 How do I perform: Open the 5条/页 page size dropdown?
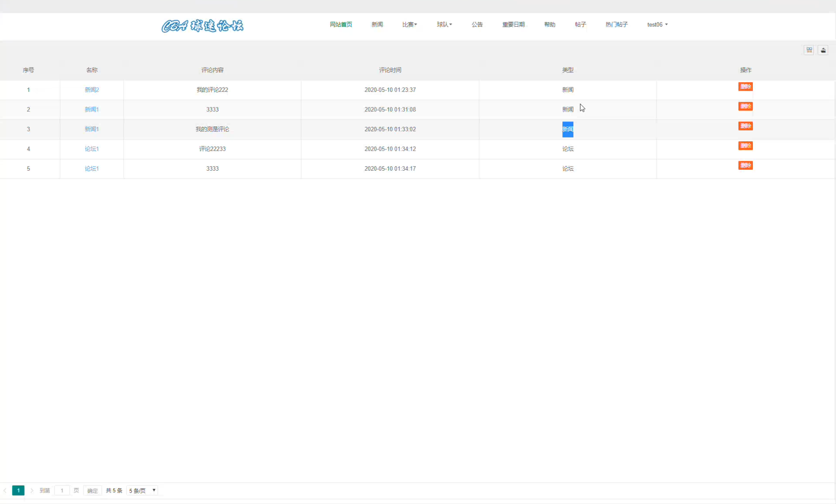click(x=141, y=490)
